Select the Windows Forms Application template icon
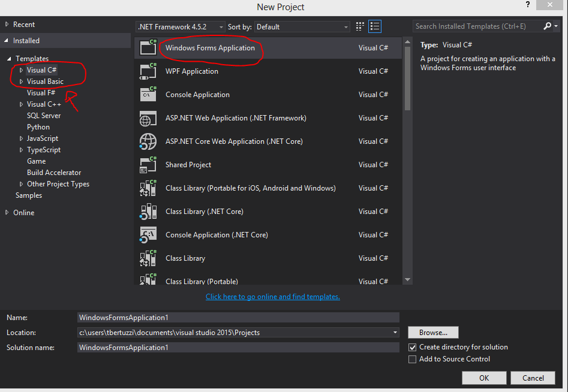This screenshot has height=392, width=568. [x=148, y=47]
